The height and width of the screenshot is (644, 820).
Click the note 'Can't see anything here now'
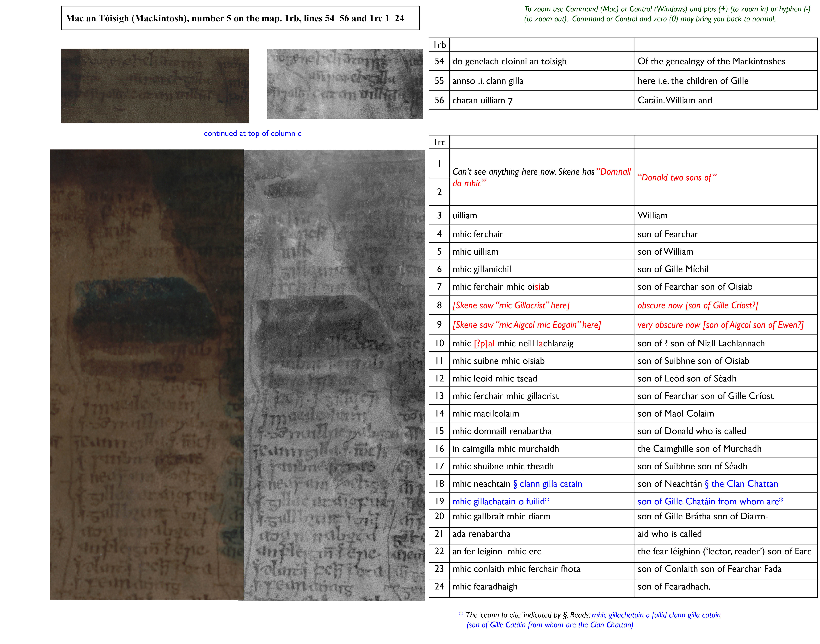tap(542, 177)
